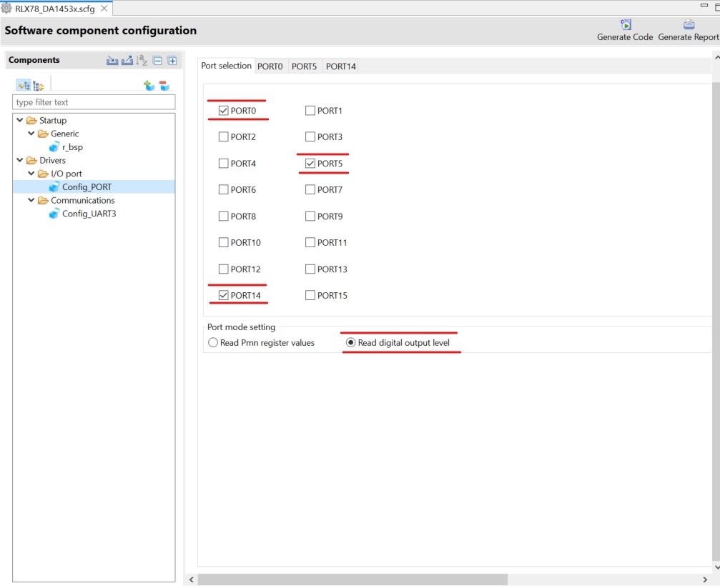
Task: Click the horizontal scrollbar right arrow
Action: pos(705,579)
